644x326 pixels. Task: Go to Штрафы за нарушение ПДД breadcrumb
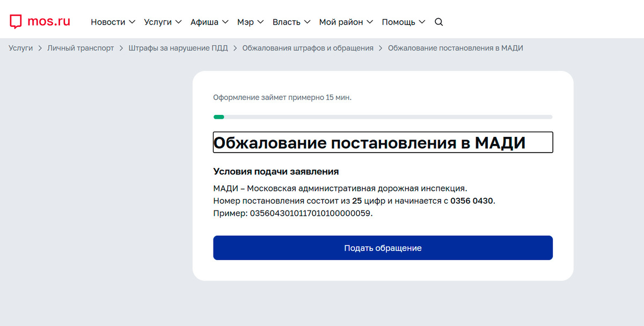[x=178, y=48]
